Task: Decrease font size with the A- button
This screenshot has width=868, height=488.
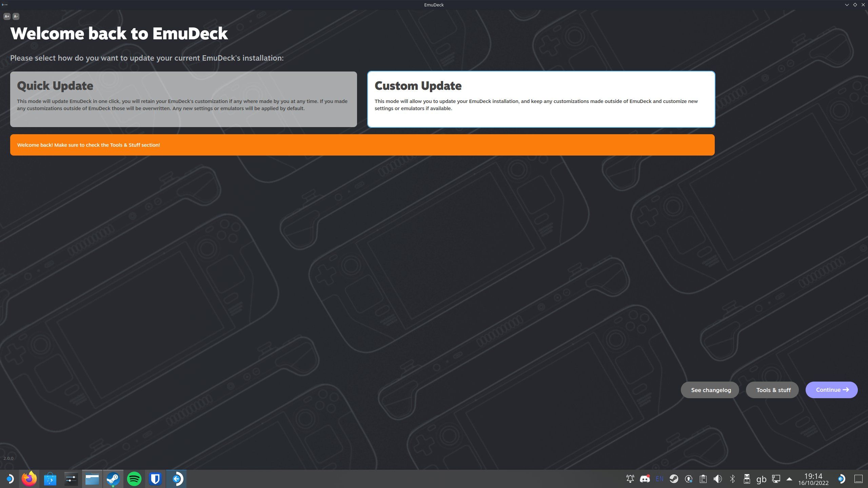Action: (16, 16)
